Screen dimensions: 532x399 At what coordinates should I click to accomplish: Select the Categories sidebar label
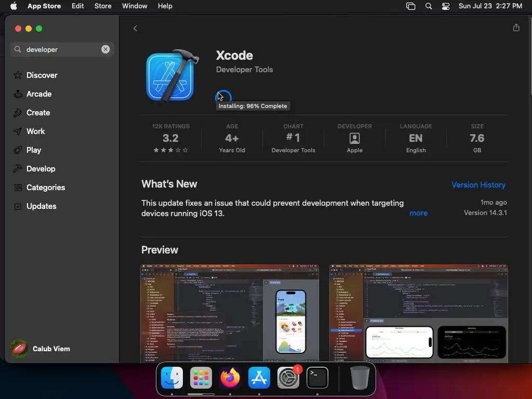point(46,187)
